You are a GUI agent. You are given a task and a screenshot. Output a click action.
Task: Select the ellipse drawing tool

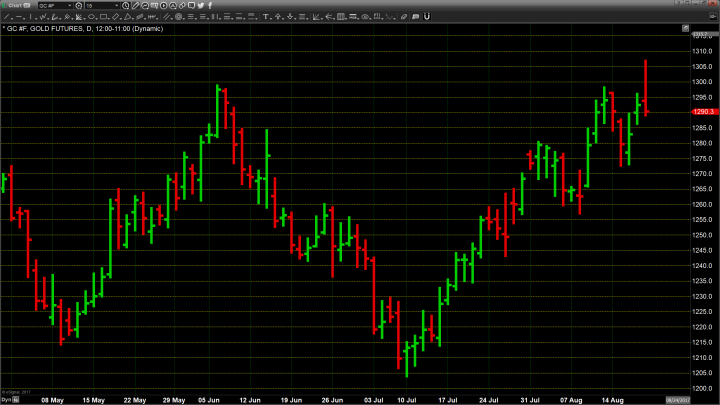coord(92,16)
